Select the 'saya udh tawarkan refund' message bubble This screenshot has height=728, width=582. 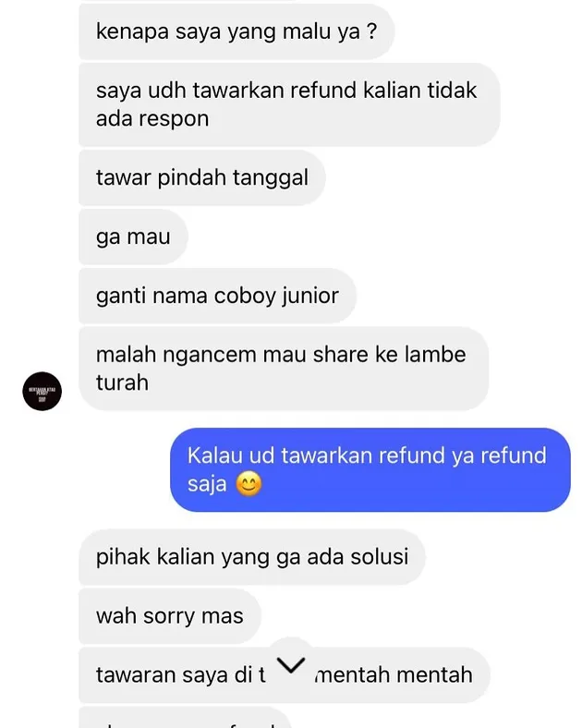pos(289,104)
